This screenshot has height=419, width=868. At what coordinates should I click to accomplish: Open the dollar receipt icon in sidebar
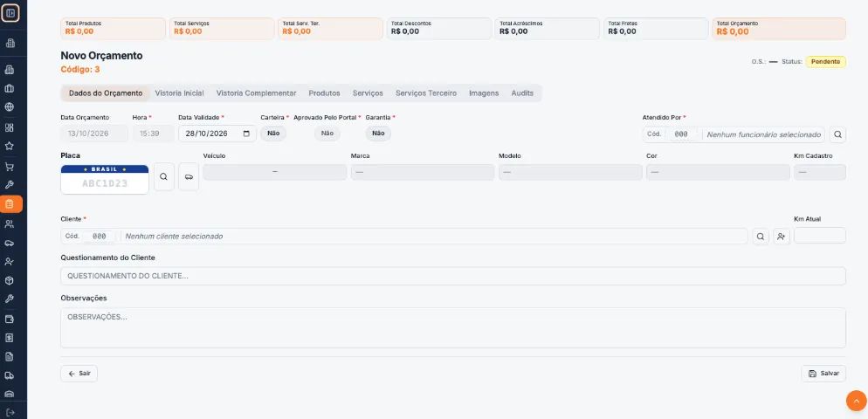click(x=9, y=338)
